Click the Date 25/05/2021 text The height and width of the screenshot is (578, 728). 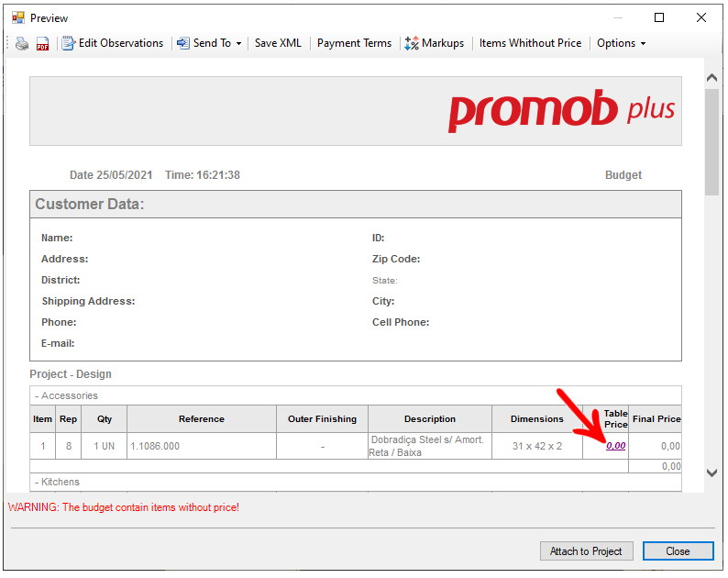pos(111,175)
